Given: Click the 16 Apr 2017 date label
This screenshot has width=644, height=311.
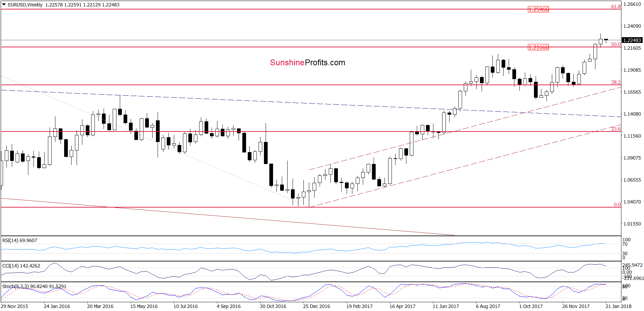Looking at the screenshot, I should click(402, 306).
